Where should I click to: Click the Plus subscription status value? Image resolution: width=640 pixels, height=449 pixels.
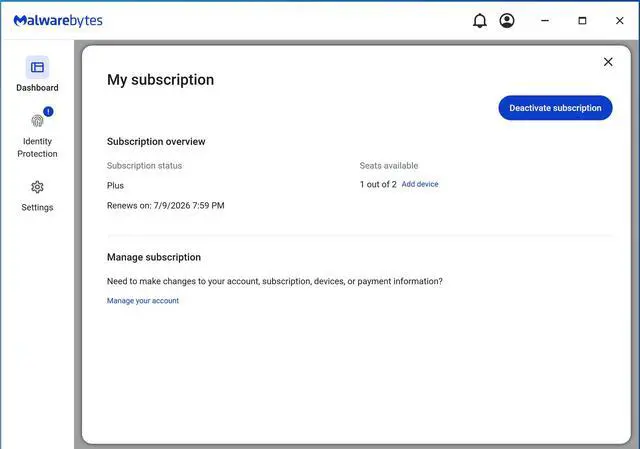tap(115, 186)
